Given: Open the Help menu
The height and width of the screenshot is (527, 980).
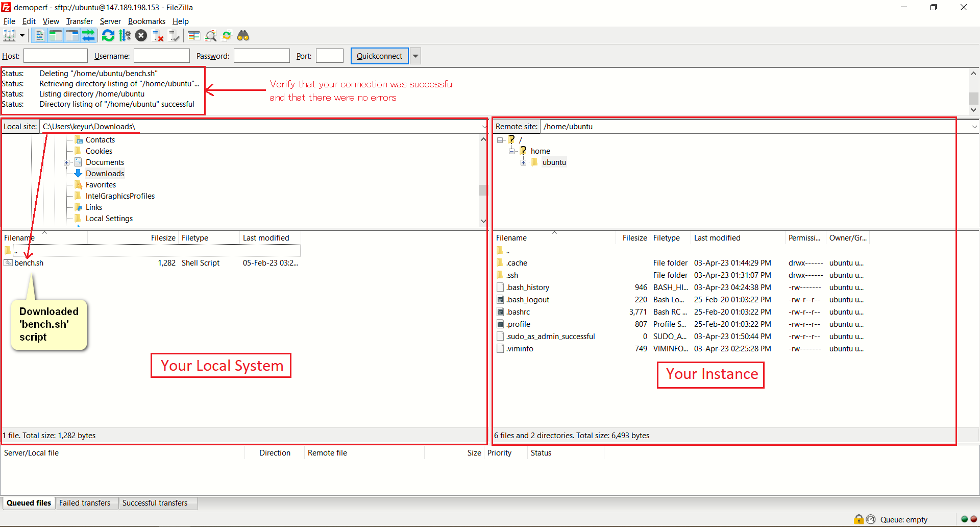Looking at the screenshot, I should pyautogui.click(x=181, y=21).
